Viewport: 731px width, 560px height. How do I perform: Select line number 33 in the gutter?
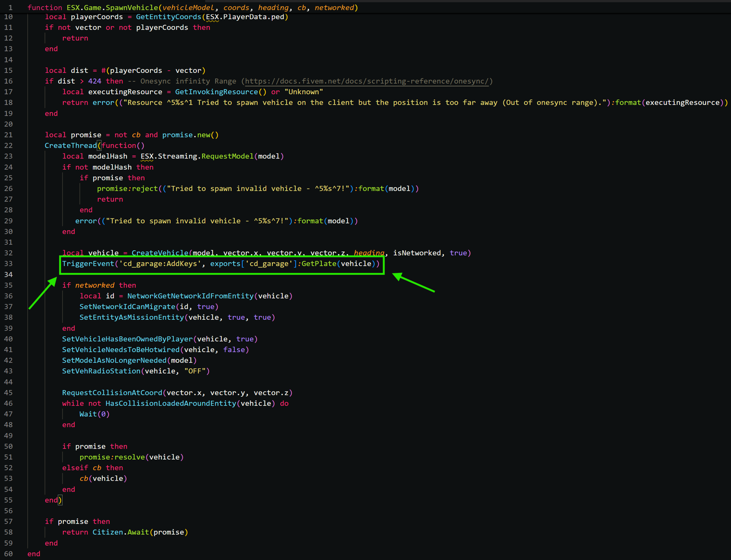point(9,264)
